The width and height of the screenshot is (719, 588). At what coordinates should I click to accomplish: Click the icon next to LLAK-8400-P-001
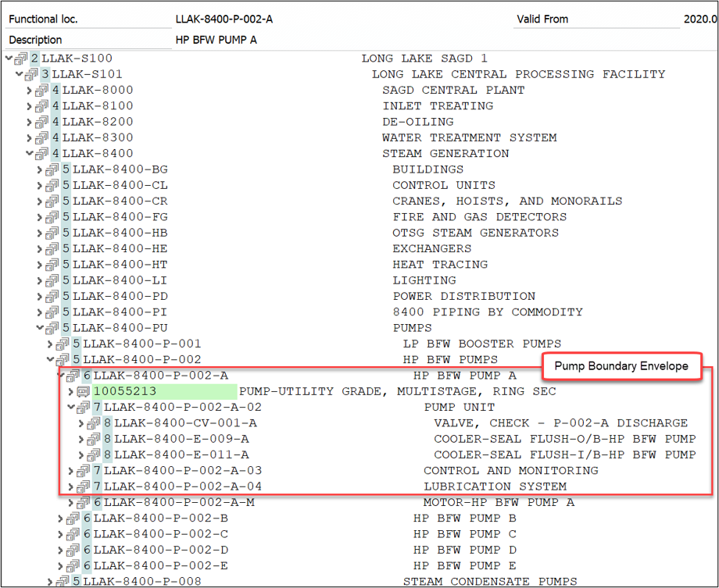tap(63, 344)
